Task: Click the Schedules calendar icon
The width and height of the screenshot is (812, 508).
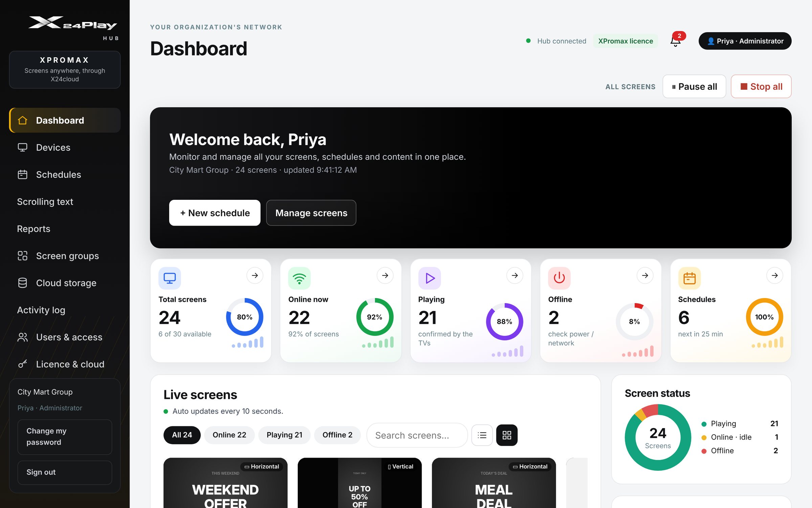Action: (689, 278)
